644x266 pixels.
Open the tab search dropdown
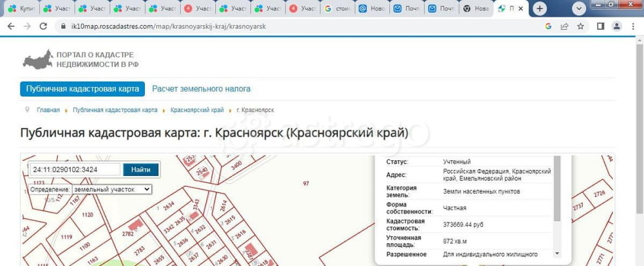pyautogui.click(x=579, y=8)
